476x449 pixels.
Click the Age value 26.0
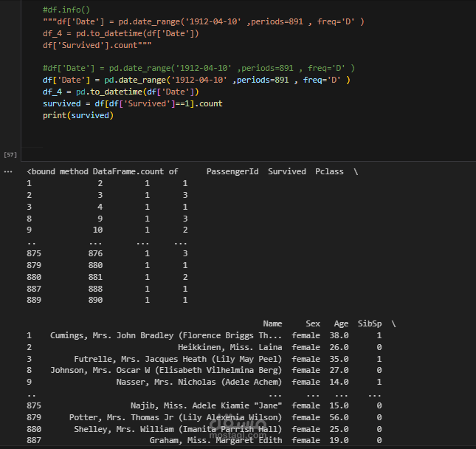point(339,347)
